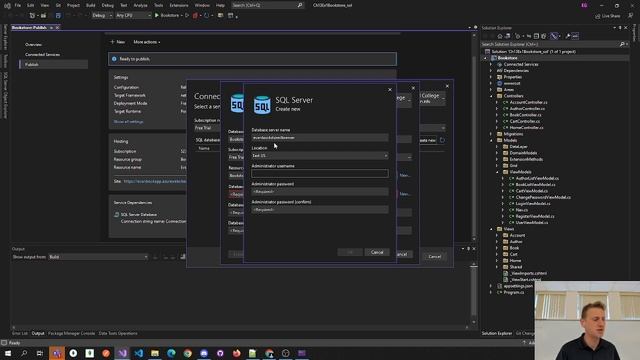
Task: Click the Administrator password confirm field
Action: [320, 209]
